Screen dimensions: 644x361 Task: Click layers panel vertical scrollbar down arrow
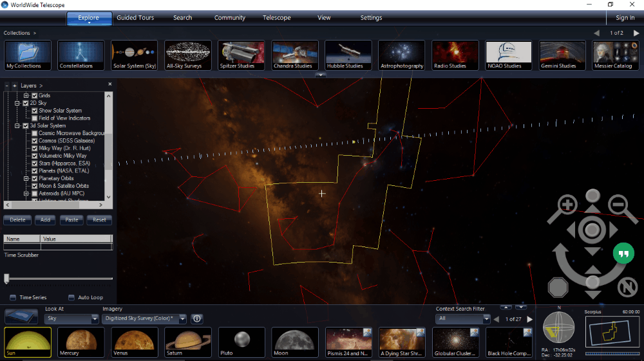tap(108, 198)
